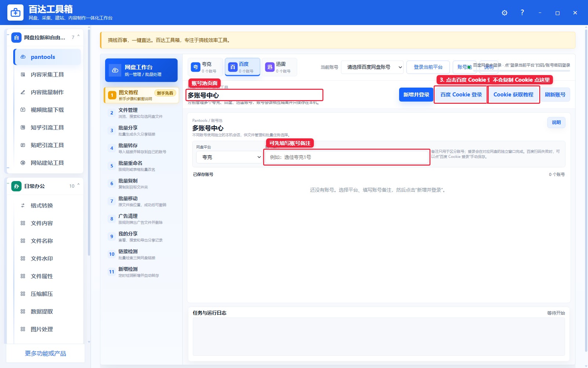Open help via the question mark icon

coord(522,13)
